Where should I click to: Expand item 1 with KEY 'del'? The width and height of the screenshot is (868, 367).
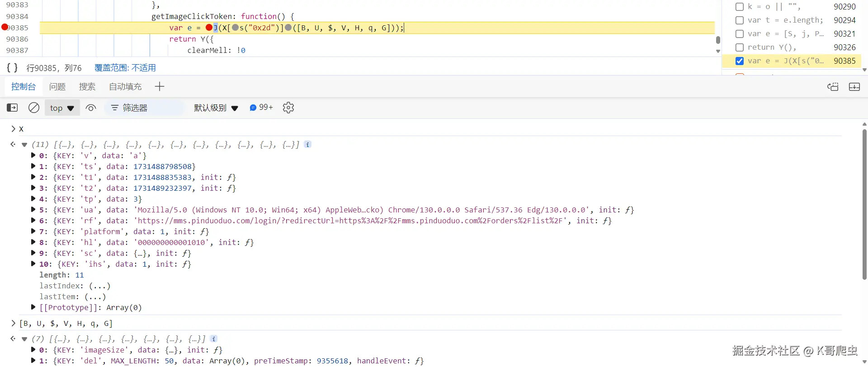(x=33, y=361)
